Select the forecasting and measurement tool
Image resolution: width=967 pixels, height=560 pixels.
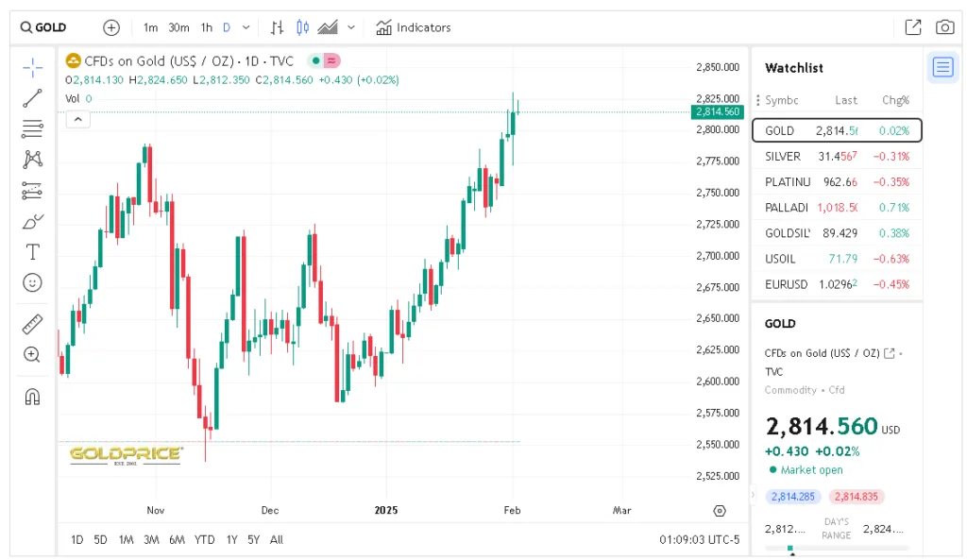point(32,191)
